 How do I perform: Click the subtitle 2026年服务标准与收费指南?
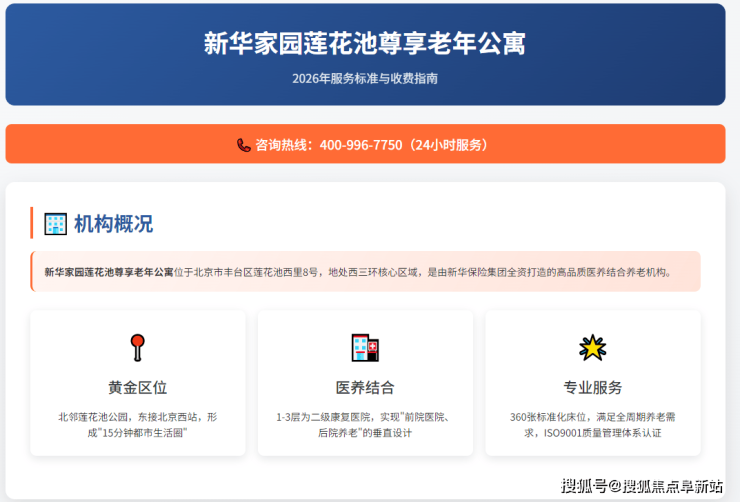365,78
